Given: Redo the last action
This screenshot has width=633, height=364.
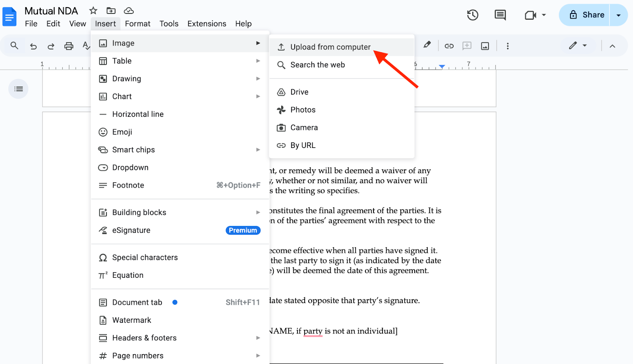Looking at the screenshot, I should (51, 46).
